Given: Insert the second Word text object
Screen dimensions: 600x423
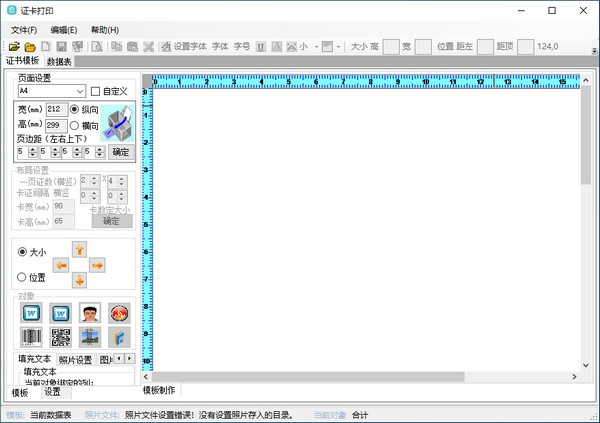Looking at the screenshot, I should click(60, 314).
